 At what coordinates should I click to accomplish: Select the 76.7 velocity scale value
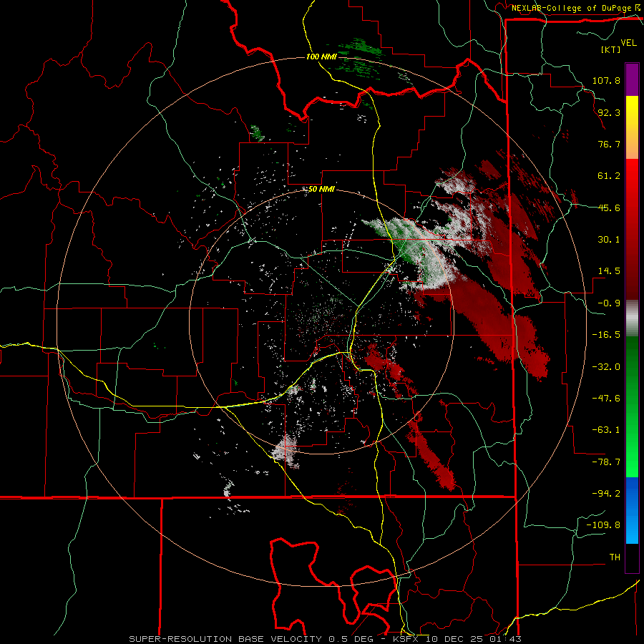pyautogui.click(x=609, y=144)
